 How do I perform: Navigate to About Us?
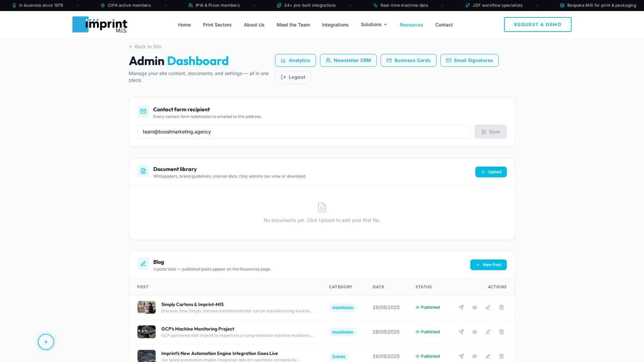pos(254,25)
